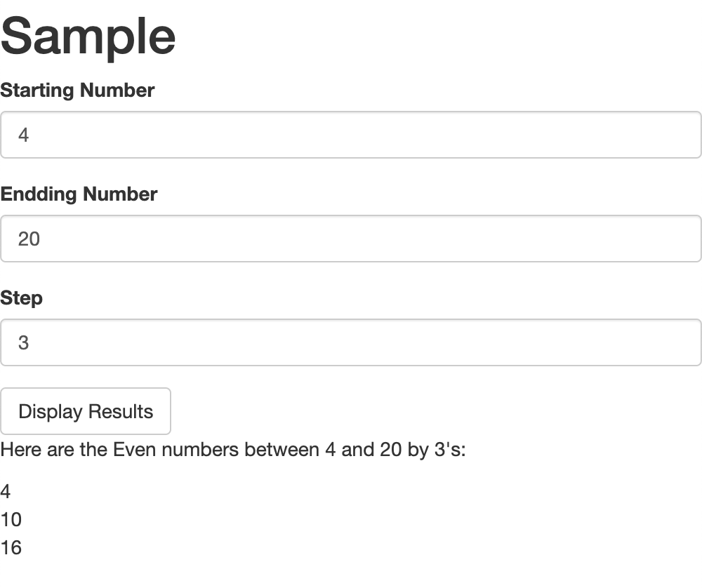Screen dimensions: 702x588
Task: Click the Sample page heading
Action: 88,36
